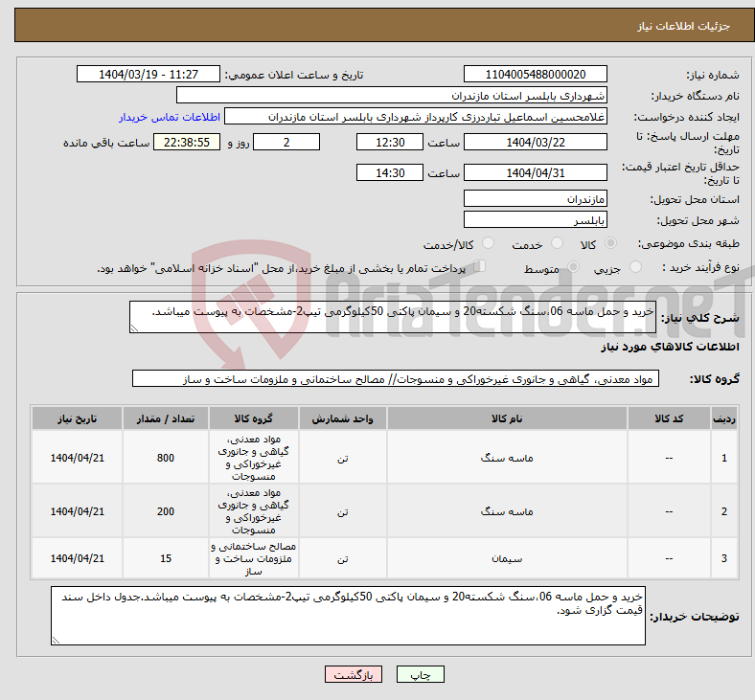Click the مصالح ساختمانی group cell in row 3

(254, 558)
